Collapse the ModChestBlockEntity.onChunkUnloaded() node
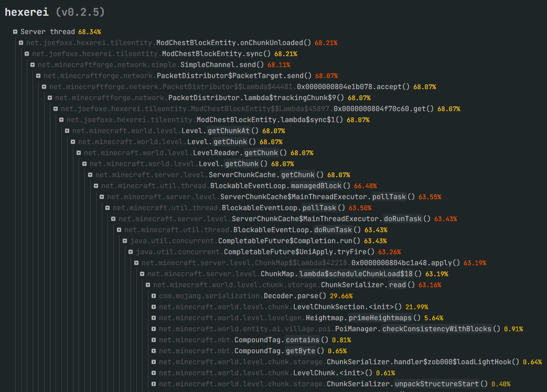The image size is (547, 392). pos(21,43)
